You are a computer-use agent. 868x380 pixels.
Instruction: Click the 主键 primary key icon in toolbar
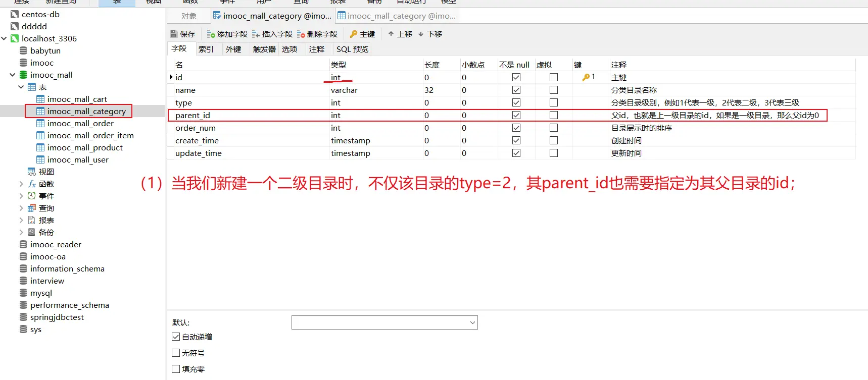click(354, 34)
